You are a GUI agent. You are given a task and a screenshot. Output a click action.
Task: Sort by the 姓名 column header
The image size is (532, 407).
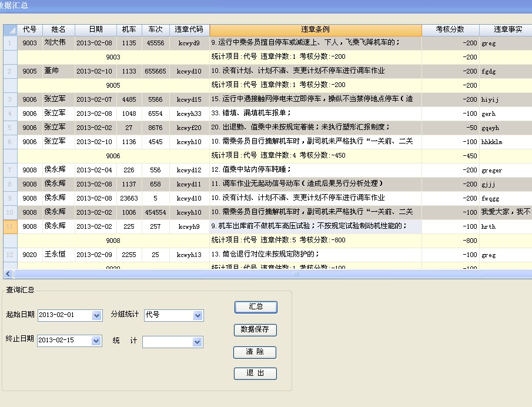[x=58, y=30]
